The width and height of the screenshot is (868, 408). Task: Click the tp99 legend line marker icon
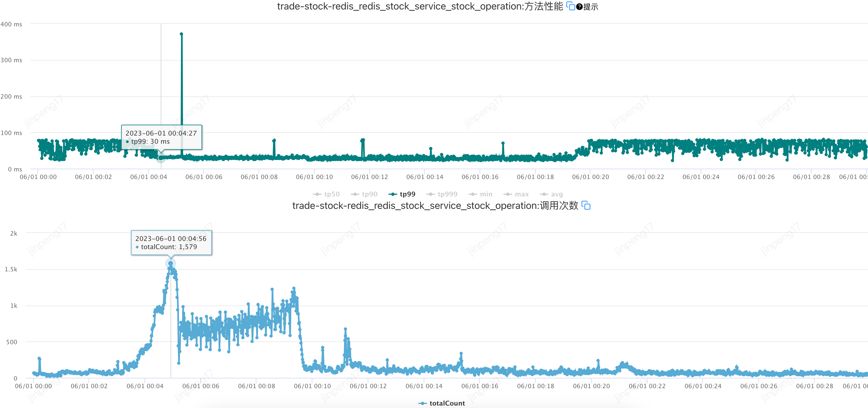(392, 194)
